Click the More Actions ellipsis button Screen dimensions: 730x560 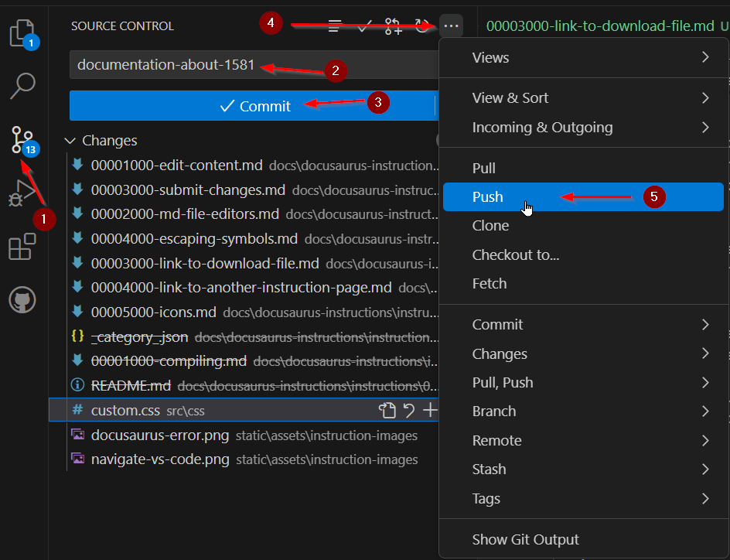(x=452, y=26)
